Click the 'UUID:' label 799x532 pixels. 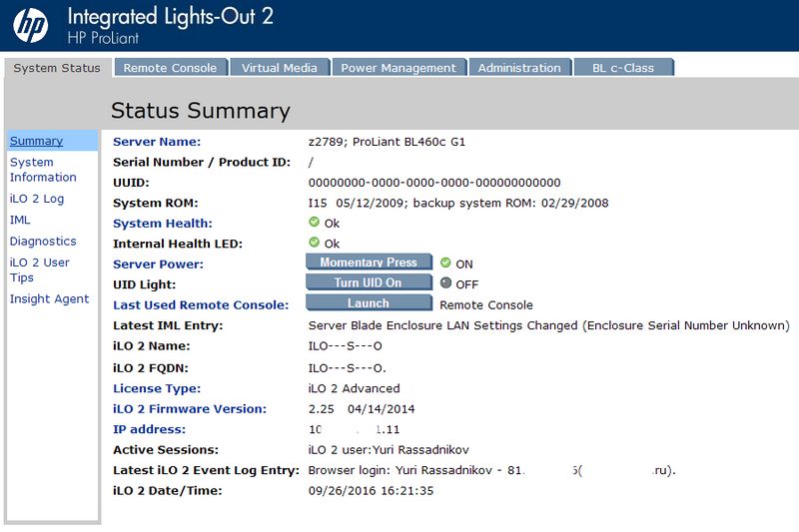(131, 183)
